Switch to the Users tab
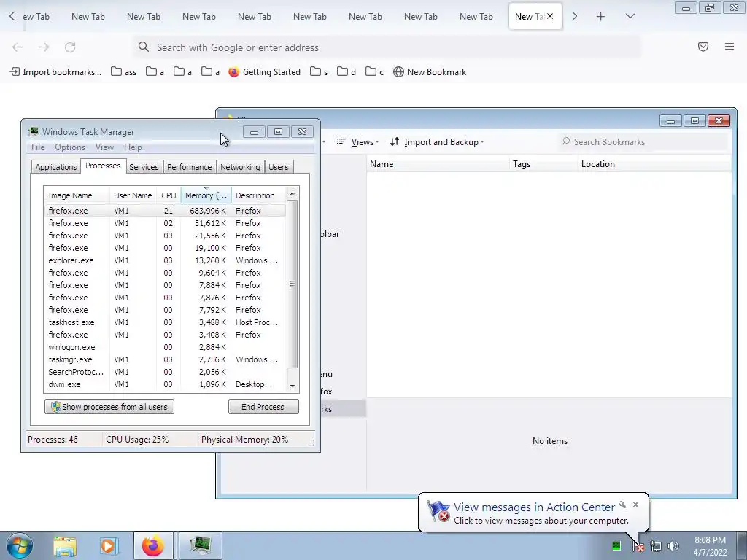Viewport: 747px width, 560px height. point(278,167)
